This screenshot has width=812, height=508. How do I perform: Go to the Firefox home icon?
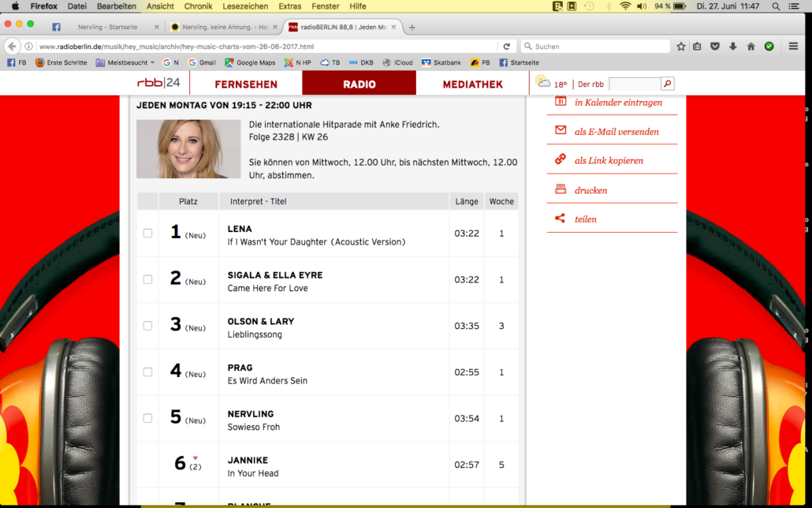coord(751,46)
